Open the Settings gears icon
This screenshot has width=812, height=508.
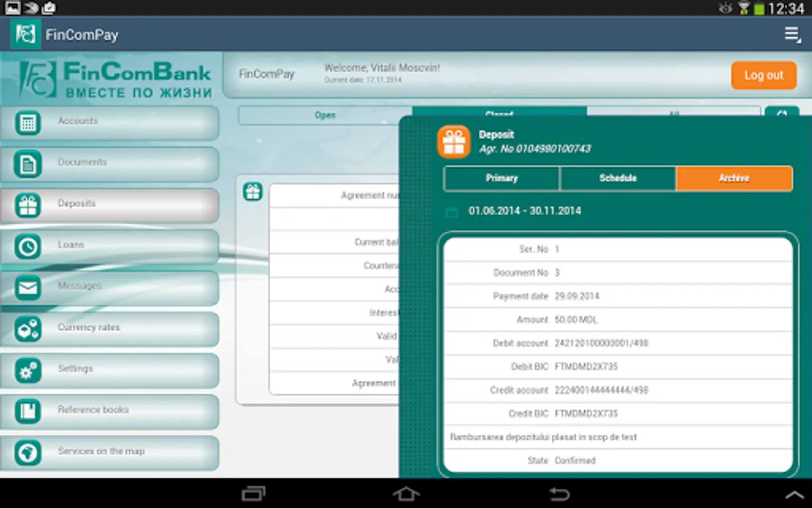tap(28, 370)
